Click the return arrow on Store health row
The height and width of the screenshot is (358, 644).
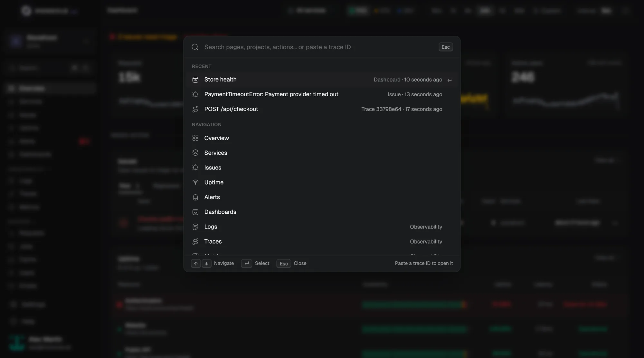450,80
